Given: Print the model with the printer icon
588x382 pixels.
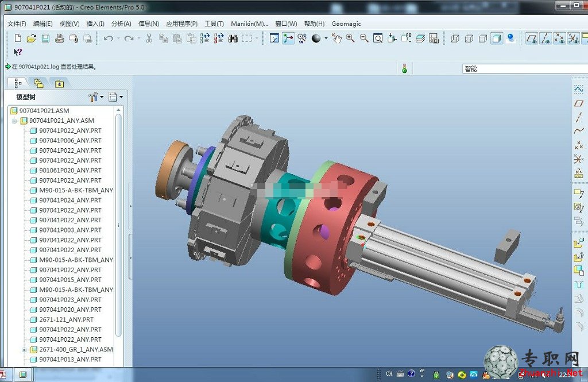Looking at the screenshot, I should 59,38.
